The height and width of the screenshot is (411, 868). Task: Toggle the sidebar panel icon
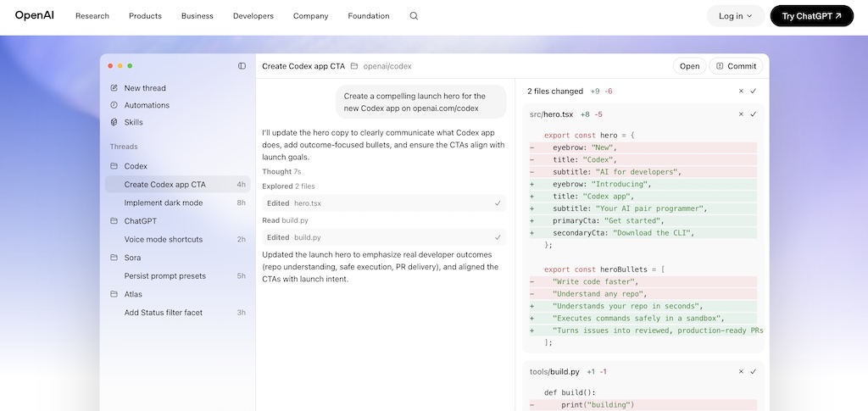(242, 66)
